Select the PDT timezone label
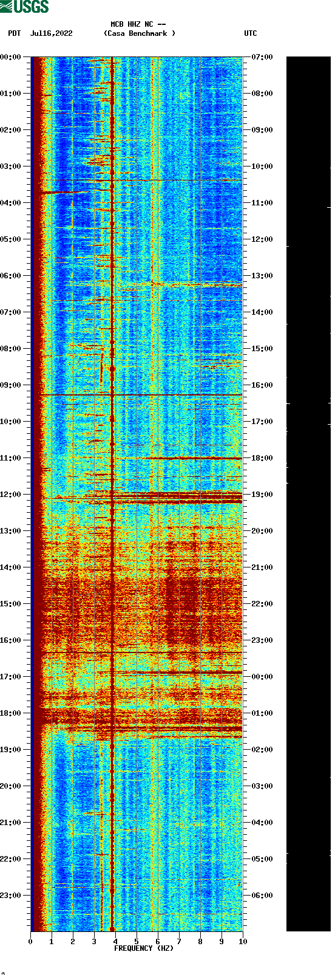 pos(15,33)
